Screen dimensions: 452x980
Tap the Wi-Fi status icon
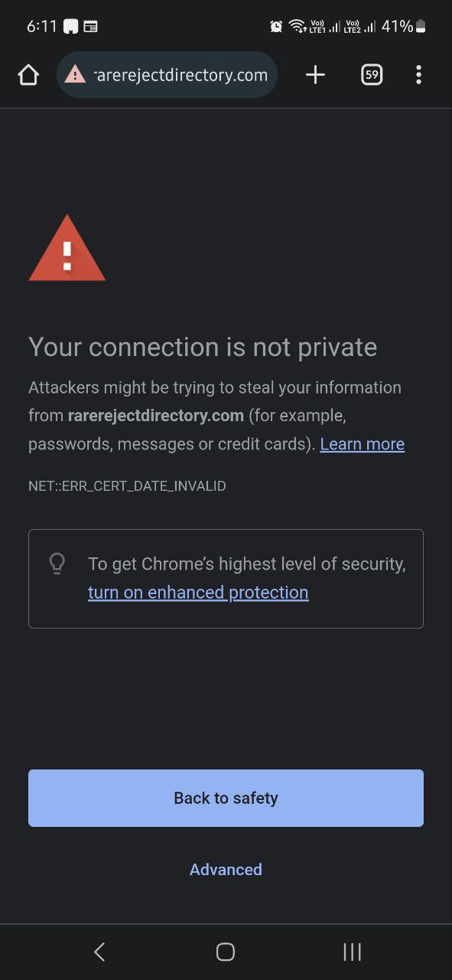coord(297,27)
